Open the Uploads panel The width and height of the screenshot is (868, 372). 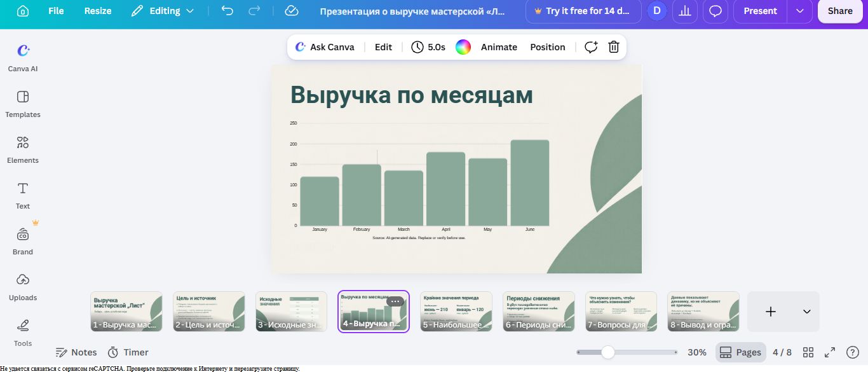[x=23, y=287]
